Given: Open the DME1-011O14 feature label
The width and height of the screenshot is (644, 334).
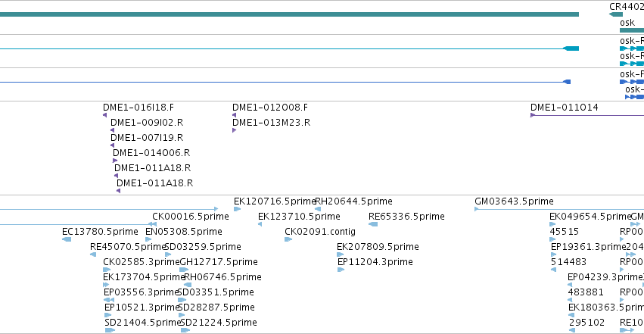Looking at the screenshot, I should click(565, 108).
